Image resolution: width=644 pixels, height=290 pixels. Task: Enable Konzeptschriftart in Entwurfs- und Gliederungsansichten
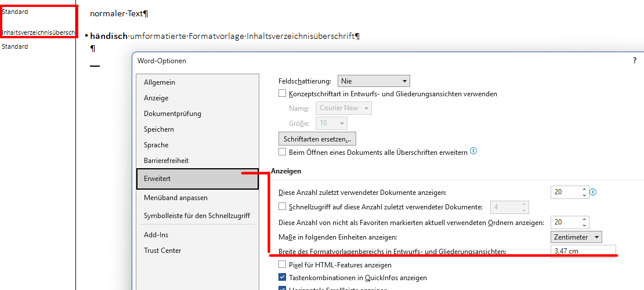pos(283,93)
